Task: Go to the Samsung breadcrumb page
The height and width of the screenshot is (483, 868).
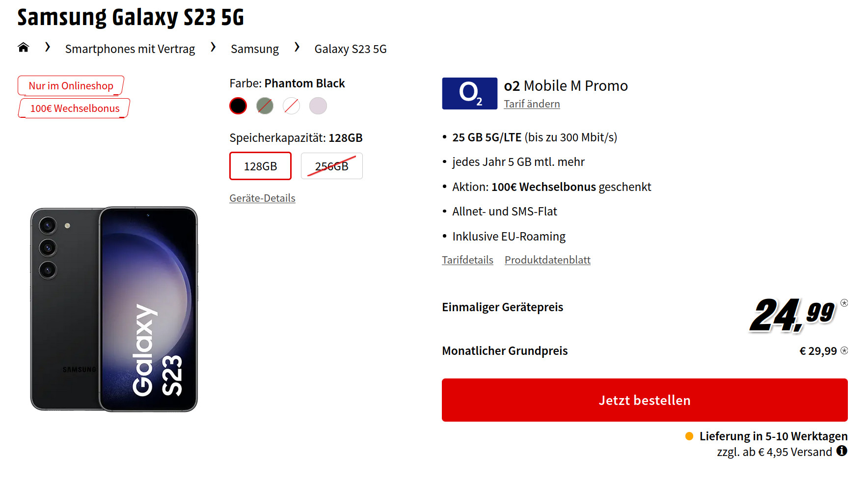Action: (254, 49)
